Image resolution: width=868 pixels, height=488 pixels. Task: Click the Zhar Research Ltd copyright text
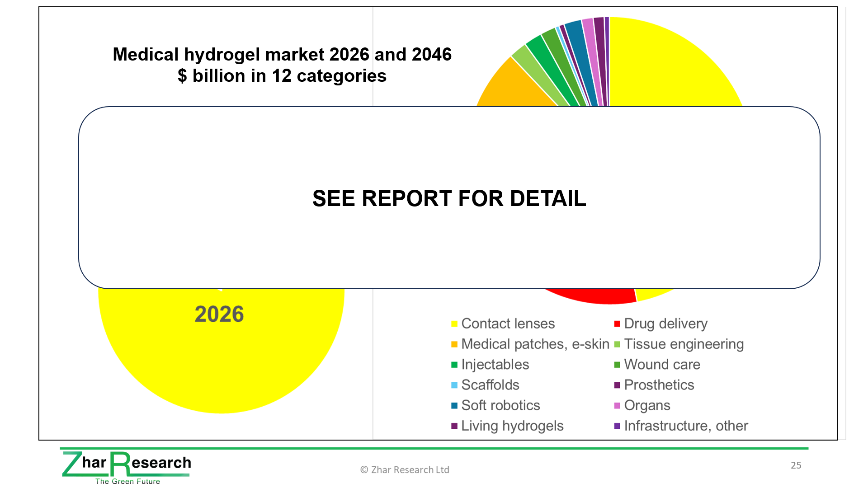pyautogui.click(x=405, y=470)
